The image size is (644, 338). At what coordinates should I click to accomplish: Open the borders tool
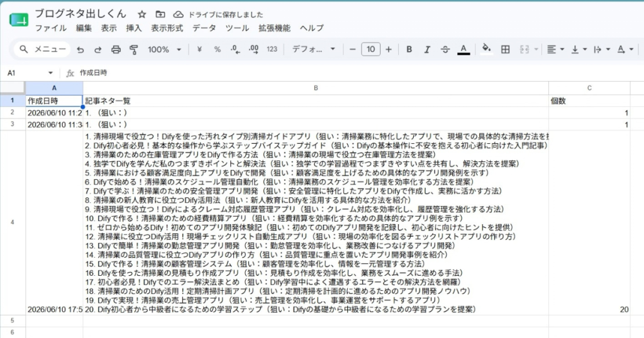coord(505,49)
